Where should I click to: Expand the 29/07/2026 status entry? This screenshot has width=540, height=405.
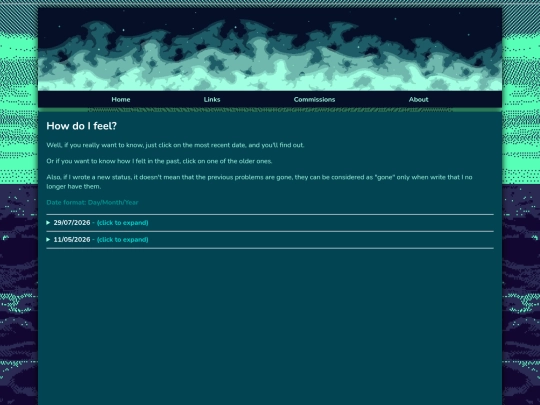(x=270, y=223)
